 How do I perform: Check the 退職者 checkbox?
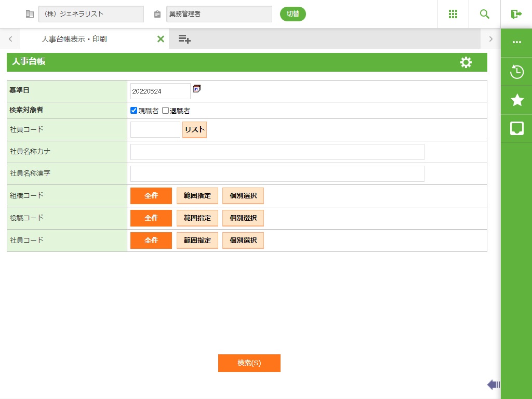click(x=166, y=111)
